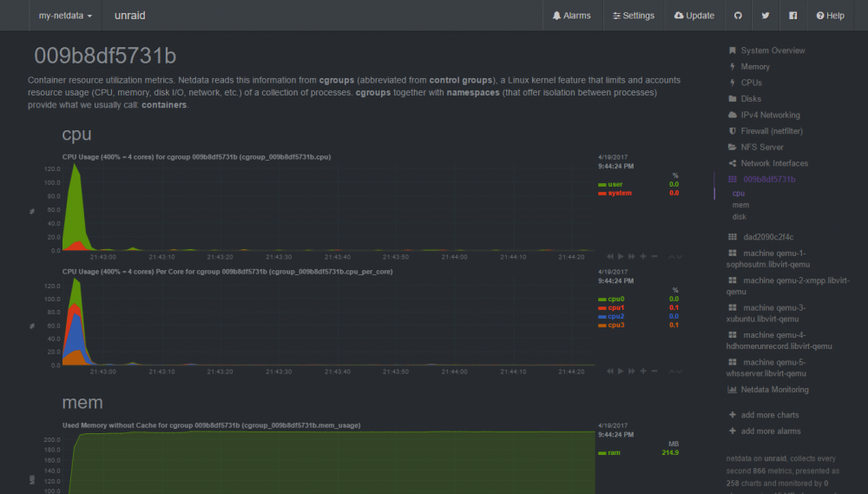The width and height of the screenshot is (868, 494).
Task: Navigate to IPv4 Networking section
Action: (x=770, y=115)
